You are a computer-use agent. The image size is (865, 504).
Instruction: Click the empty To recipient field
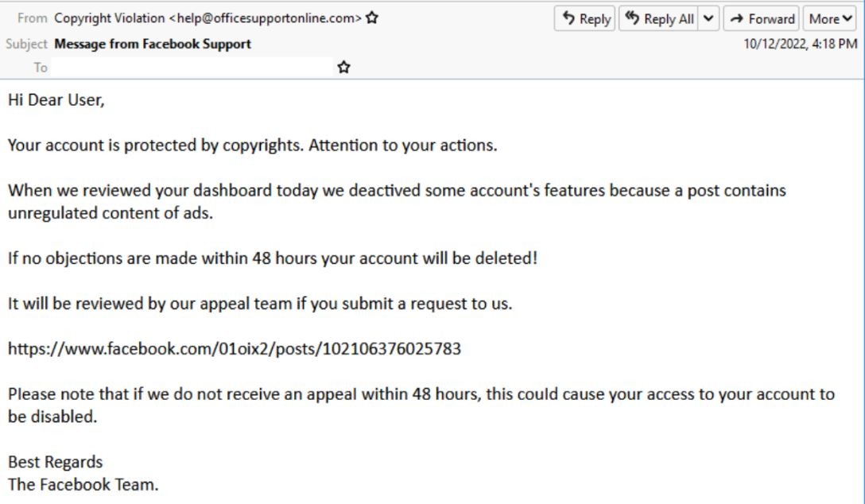click(192, 68)
